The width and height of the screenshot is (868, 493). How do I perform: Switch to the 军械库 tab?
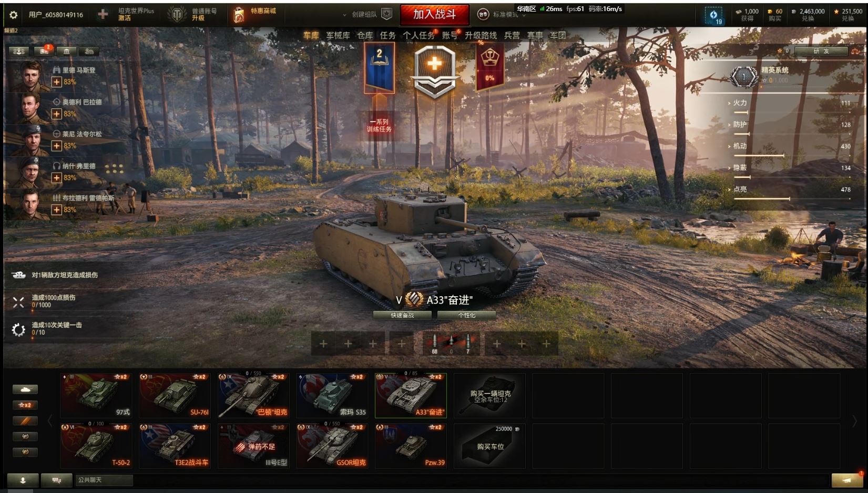point(338,35)
